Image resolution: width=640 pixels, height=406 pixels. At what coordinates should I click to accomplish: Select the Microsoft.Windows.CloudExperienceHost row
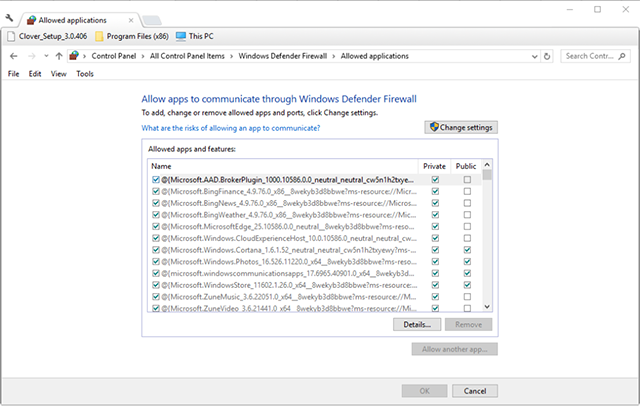coord(315,238)
